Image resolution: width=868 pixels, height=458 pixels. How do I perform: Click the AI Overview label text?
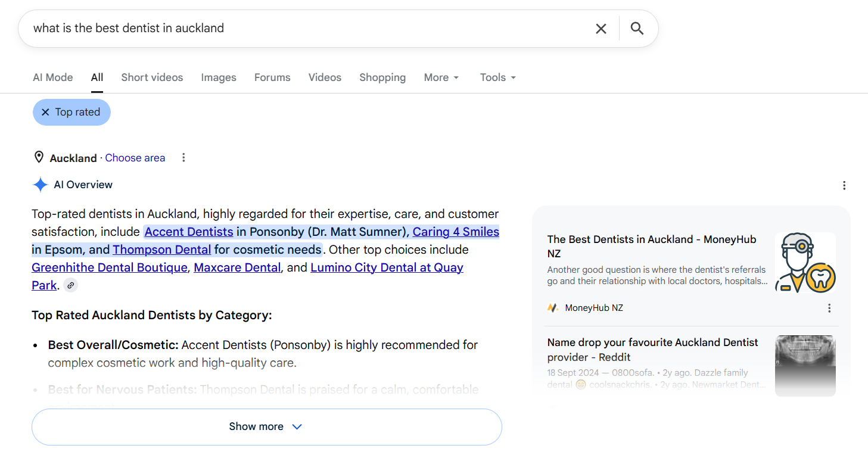pos(83,185)
